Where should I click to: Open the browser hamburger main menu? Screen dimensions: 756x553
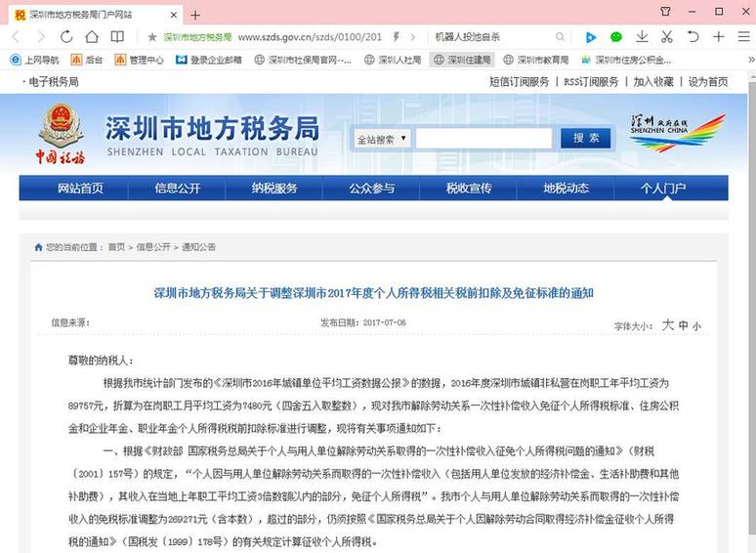tap(743, 37)
